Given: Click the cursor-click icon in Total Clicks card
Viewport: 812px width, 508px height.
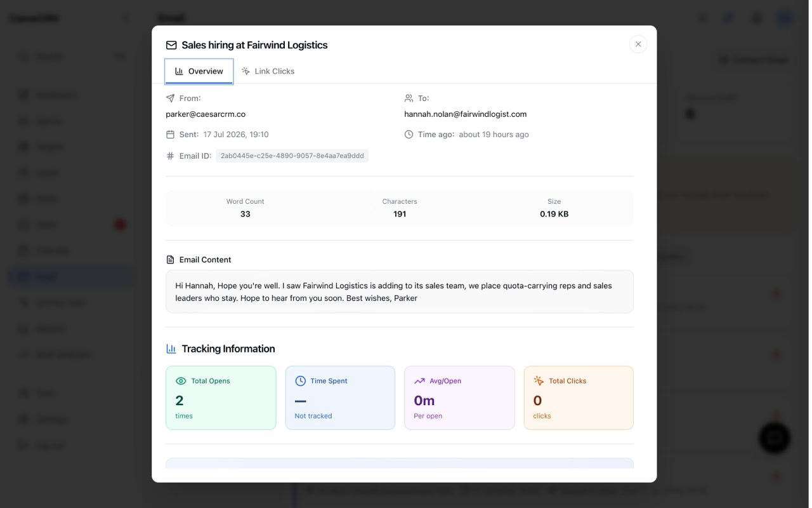Looking at the screenshot, I should (539, 381).
